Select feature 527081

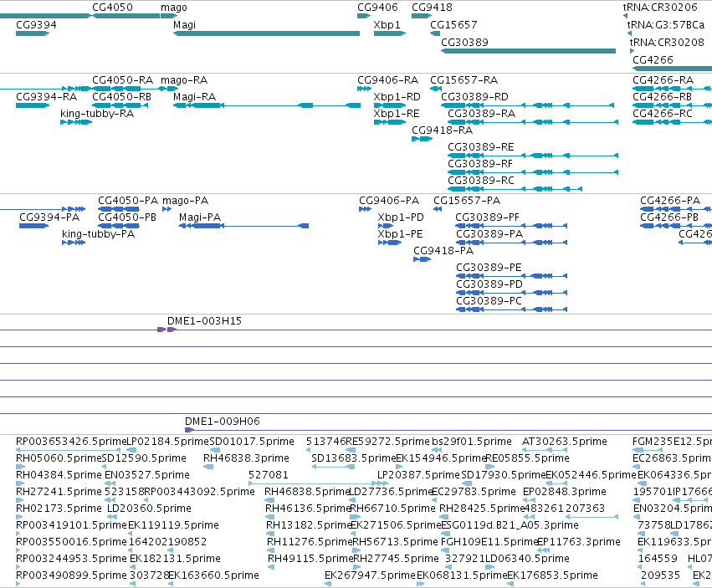319,484
